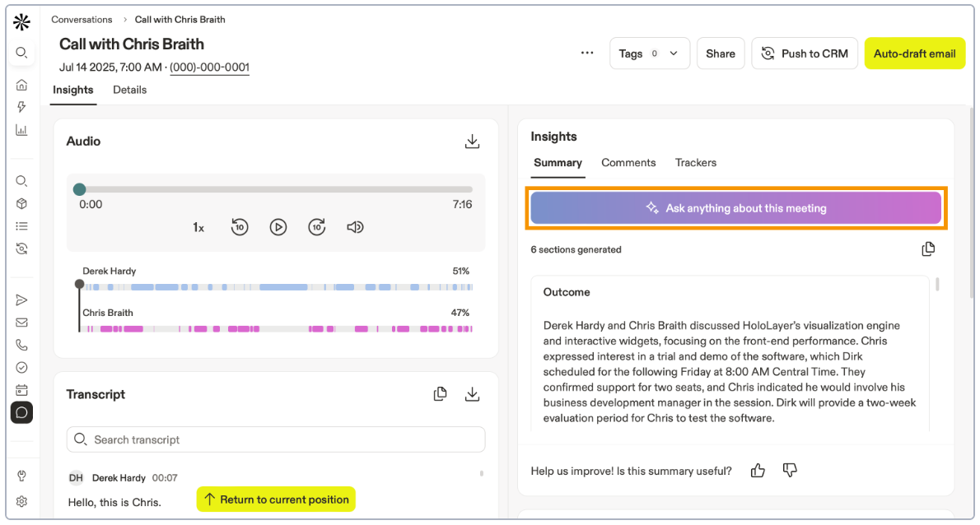This screenshot has width=980, height=525.
Task: Click Ask anything about this meeting
Action: [x=735, y=208]
